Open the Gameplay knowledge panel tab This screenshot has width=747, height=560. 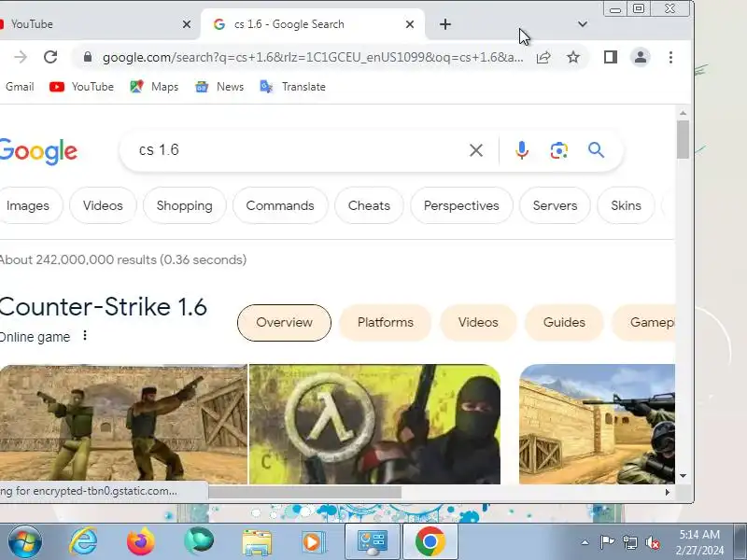(x=644, y=323)
